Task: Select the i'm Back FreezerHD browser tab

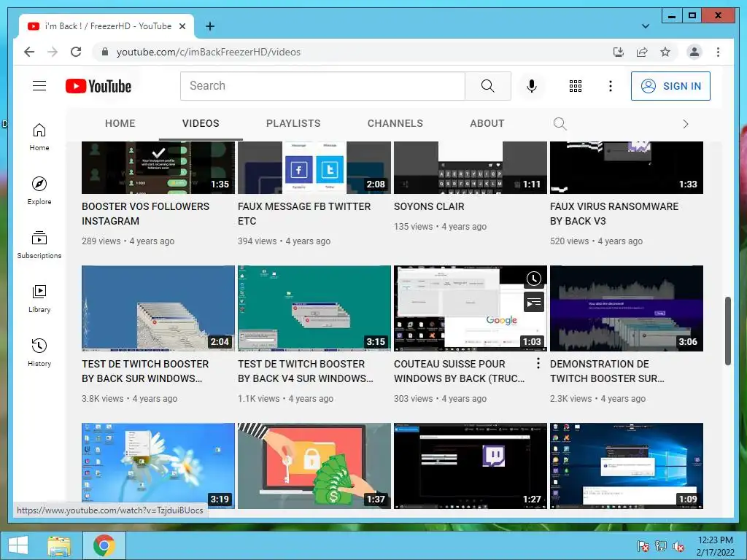Action: pos(106,26)
